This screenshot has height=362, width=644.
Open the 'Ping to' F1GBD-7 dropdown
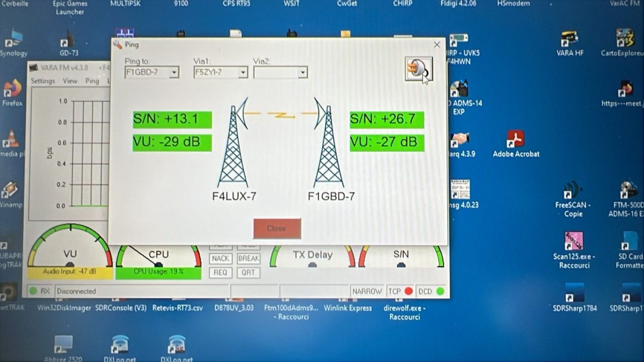pyautogui.click(x=152, y=72)
